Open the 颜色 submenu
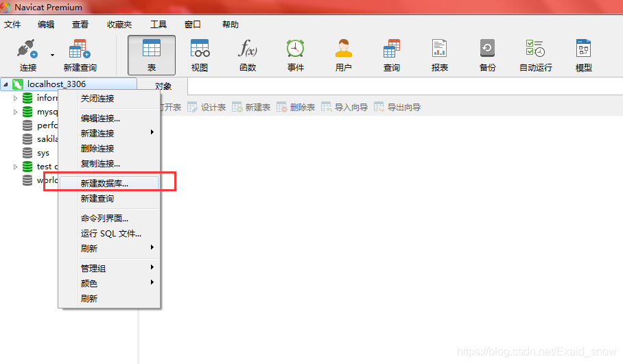Viewport: 623px width, 364px height. click(x=109, y=283)
